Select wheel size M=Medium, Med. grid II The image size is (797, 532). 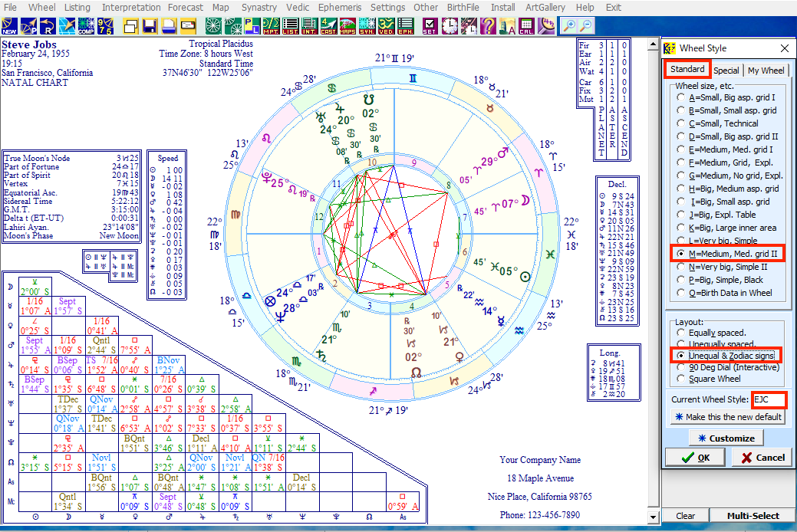(727, 254)
